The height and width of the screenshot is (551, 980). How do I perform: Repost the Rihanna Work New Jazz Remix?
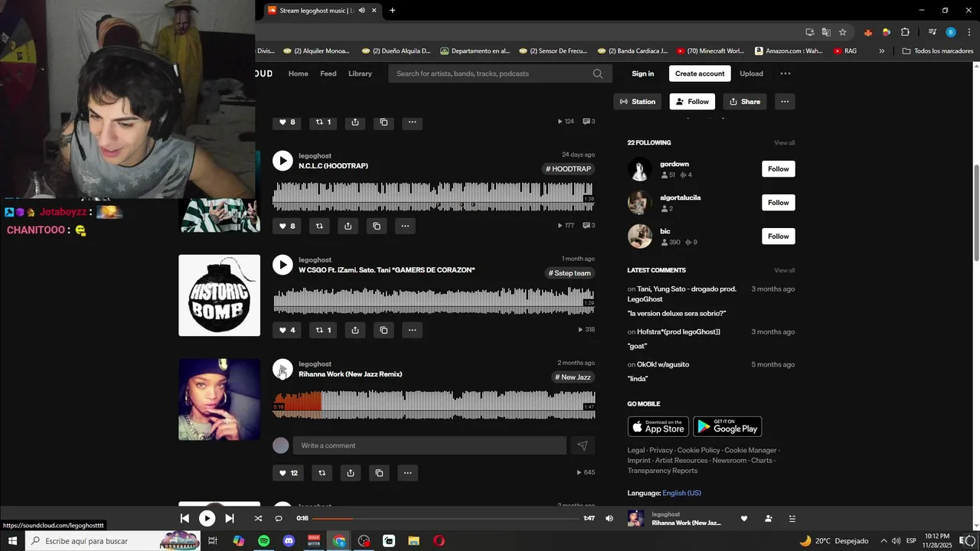coord(322,473)
